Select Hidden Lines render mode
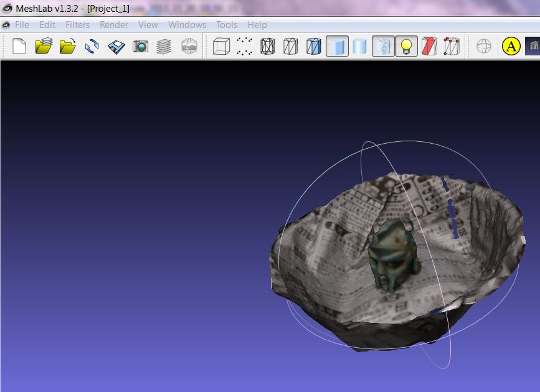Image resolution: width=540 pixels, height=392 pixels. pyautogui.click(x=291, y=46)
